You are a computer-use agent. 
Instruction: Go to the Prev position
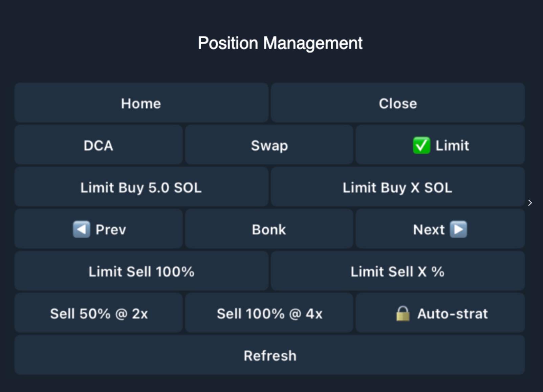point(111,230)
